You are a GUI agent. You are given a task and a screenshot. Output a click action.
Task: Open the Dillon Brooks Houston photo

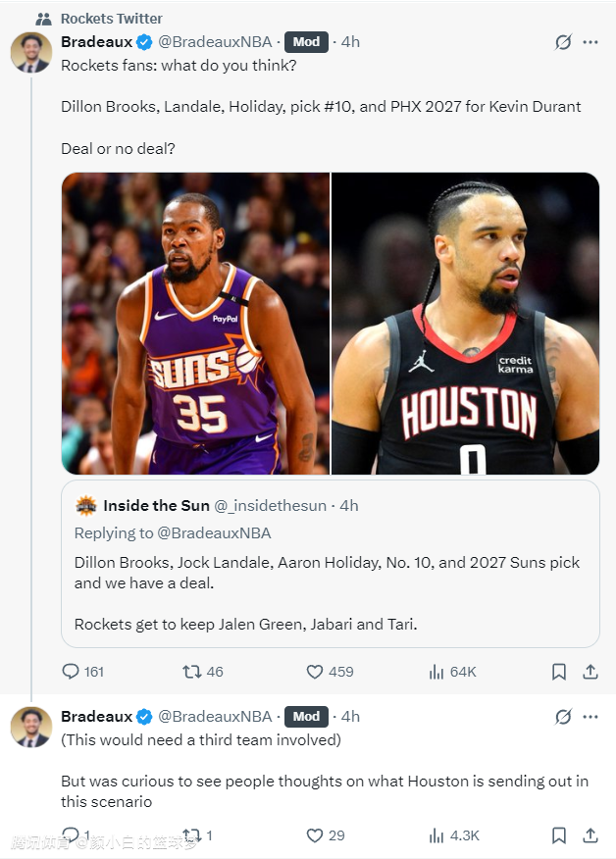[x=465, y=324]
